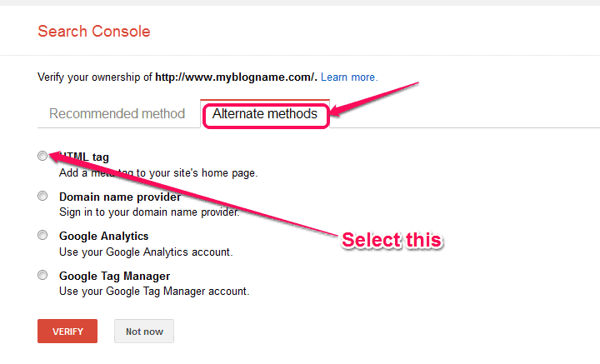Choose the Domain name provider radio button

pos(42,196)
